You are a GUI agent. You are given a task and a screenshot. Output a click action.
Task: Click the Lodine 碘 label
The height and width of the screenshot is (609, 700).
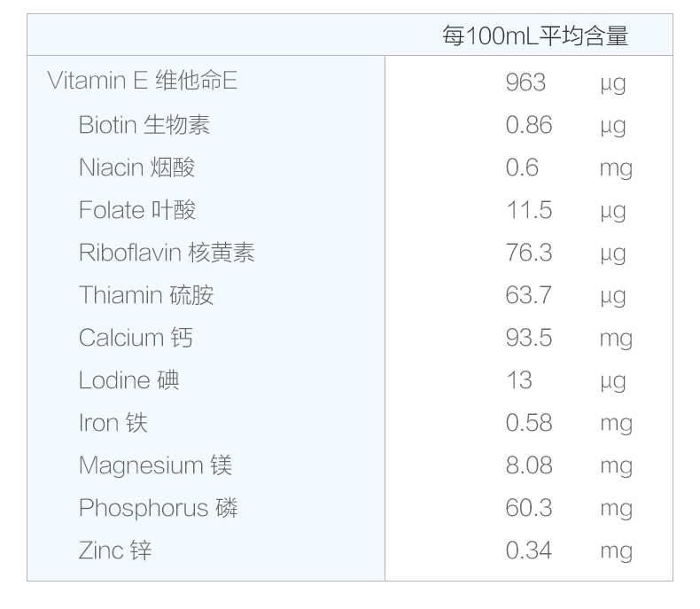point(129,380)
